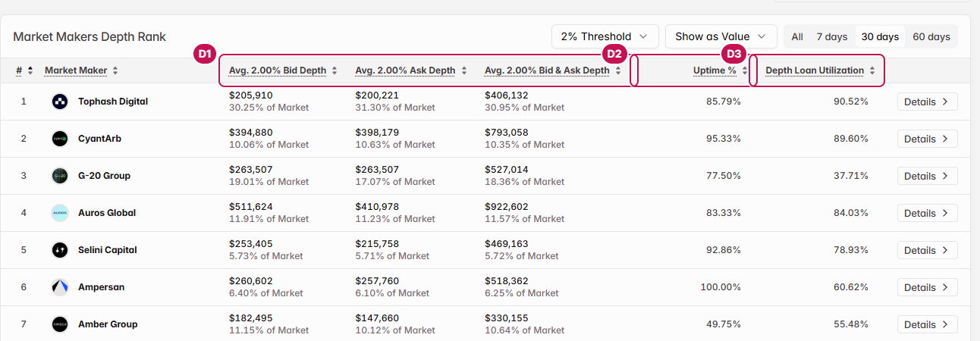Open Details for Tophash Digital
The image size is (980, 341).
tap(927, 102)
